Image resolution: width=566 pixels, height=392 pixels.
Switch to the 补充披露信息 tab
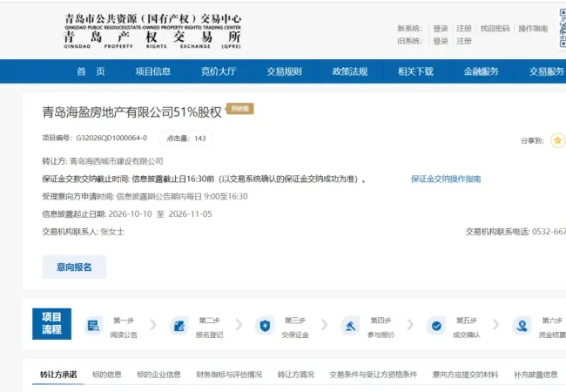coord(536,375)
